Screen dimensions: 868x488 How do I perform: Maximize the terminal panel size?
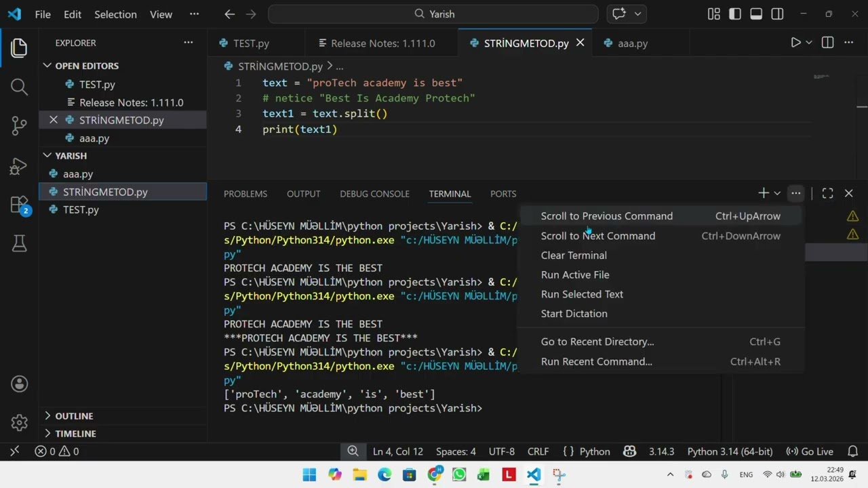[827, 193]
